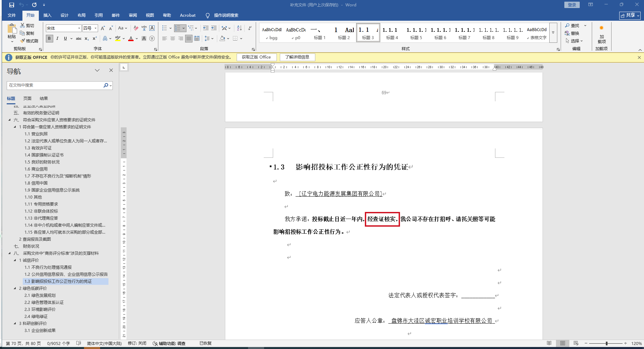The width and height of the screenshot is (644, 349).
Task: Open the Change Case (Aa) dropdown
Action: [123, 28]
